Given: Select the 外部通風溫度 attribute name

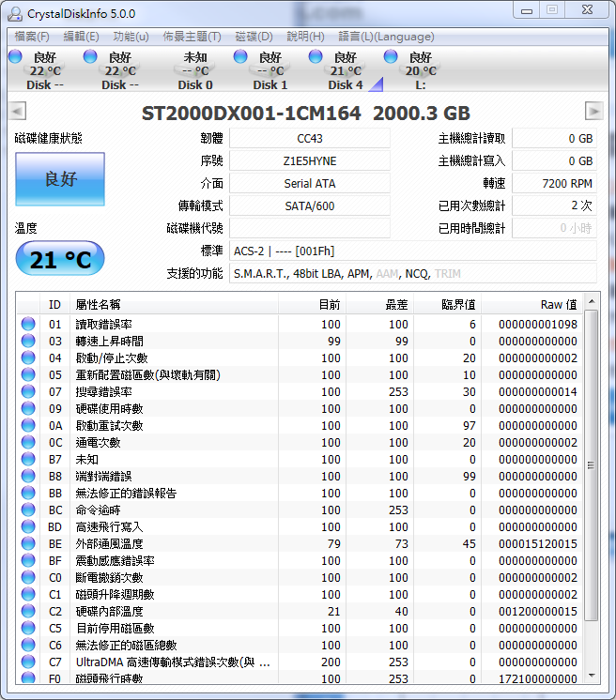Looking at the screenshot, I should 110,543.
